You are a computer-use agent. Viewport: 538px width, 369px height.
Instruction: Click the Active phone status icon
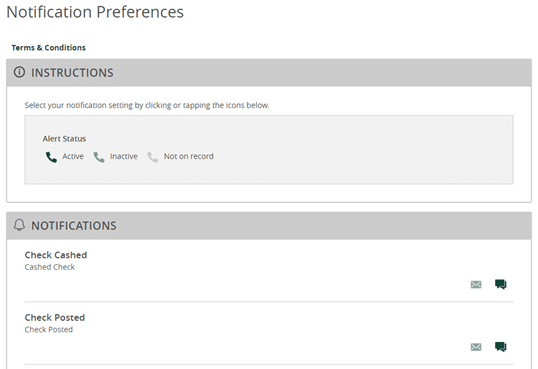(51, 157)
